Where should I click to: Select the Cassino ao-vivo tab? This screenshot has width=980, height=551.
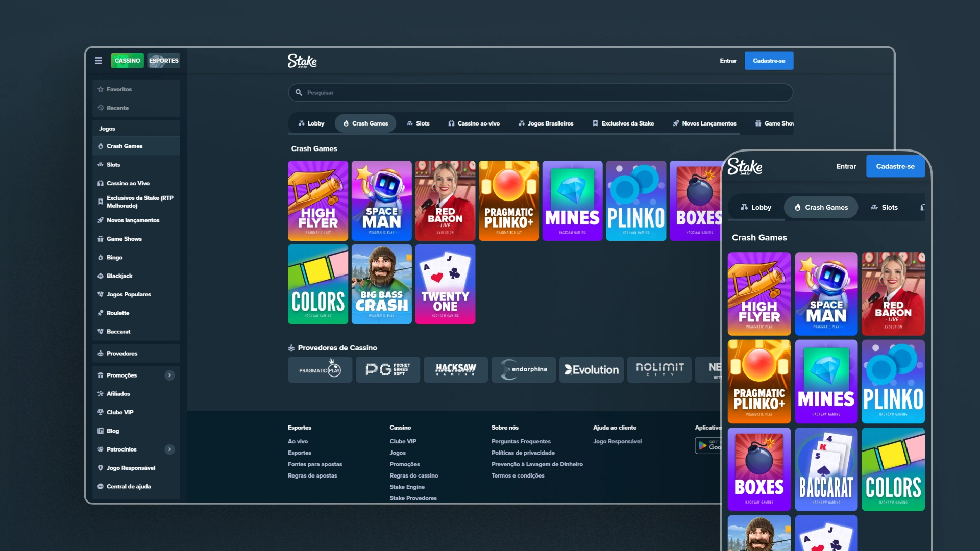click(474, 123)
